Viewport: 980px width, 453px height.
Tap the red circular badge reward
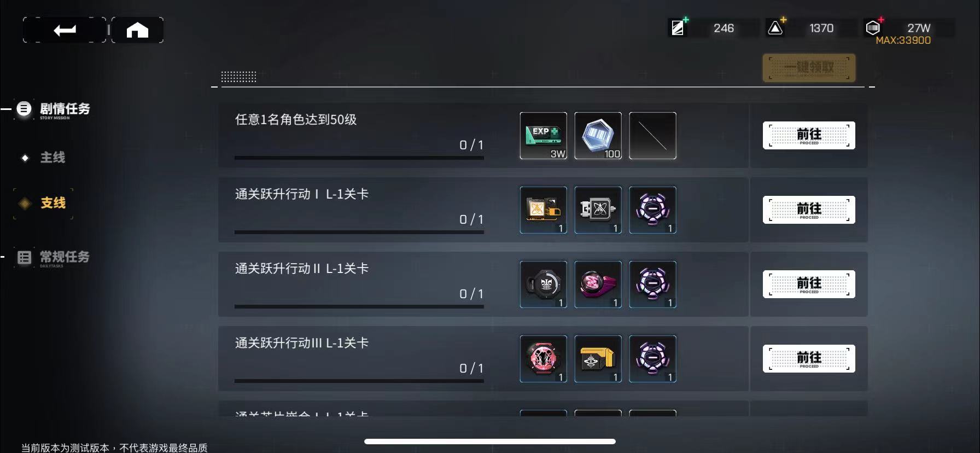[x=543, y=359]
